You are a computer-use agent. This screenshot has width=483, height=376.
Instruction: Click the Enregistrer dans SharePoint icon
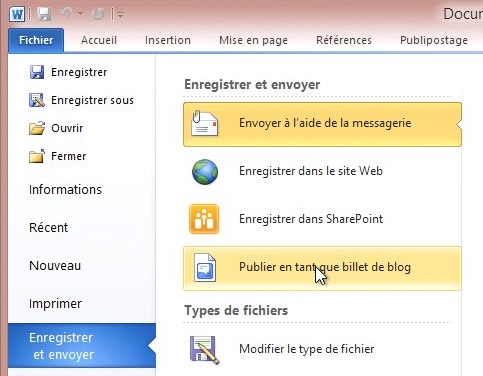(x=204, y=219)
